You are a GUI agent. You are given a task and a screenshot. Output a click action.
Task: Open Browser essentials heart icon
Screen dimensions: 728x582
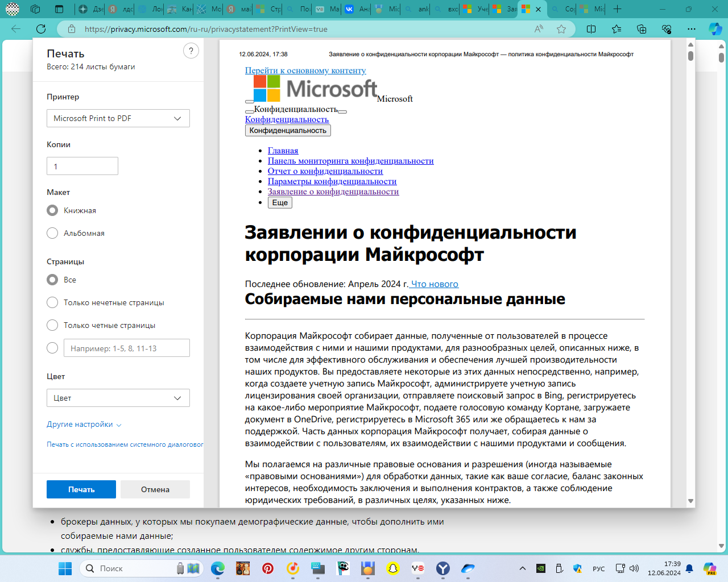[667, 29]
